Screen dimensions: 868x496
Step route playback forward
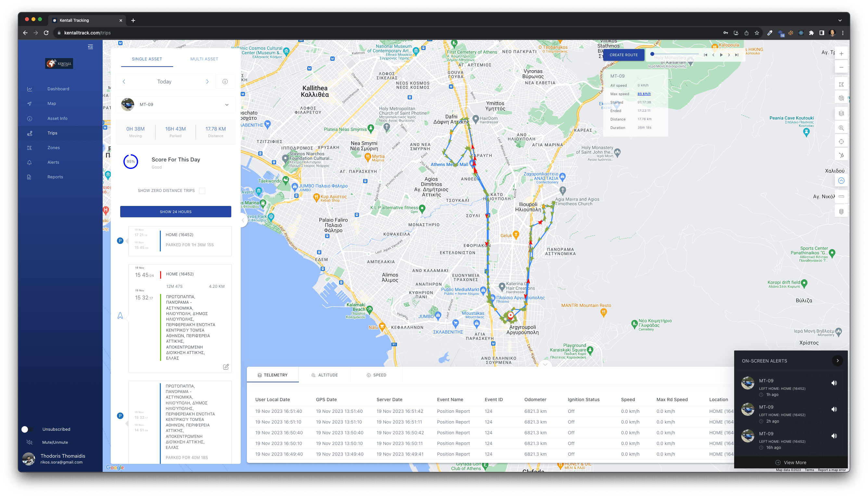pos(729,55)
